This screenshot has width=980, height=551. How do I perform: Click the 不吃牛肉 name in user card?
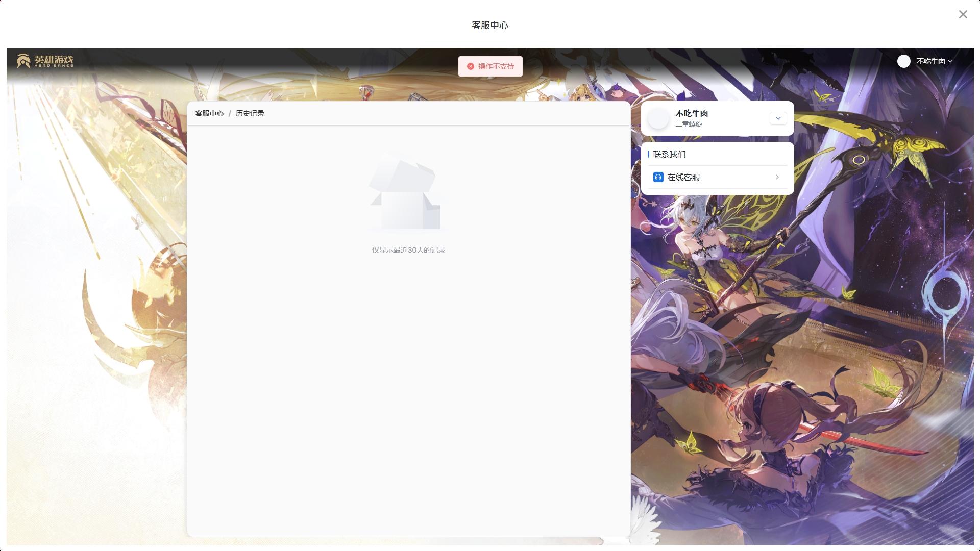692,113
